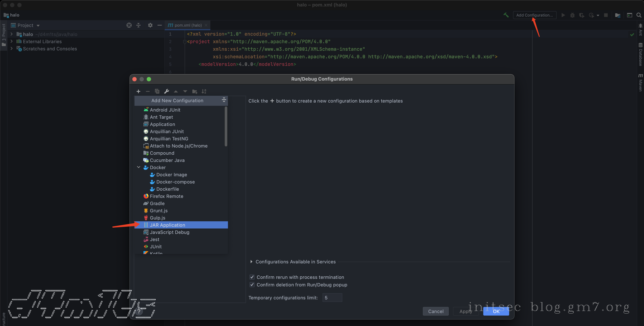Screen dimensions: 644x326
Task: Click the wrench Edit Templates icon
Action: click(x=166, y=91)
